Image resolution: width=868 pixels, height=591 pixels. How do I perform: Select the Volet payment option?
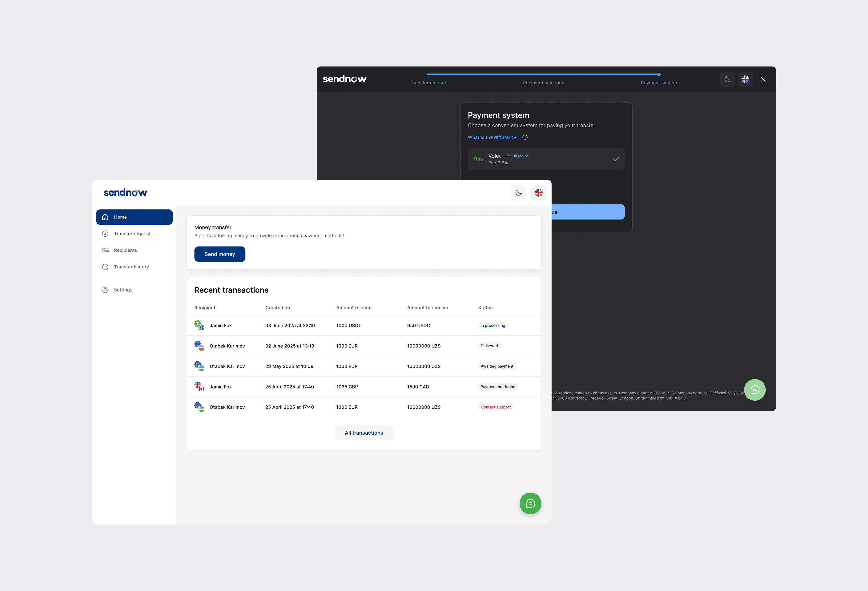click(x=546, y=159)
